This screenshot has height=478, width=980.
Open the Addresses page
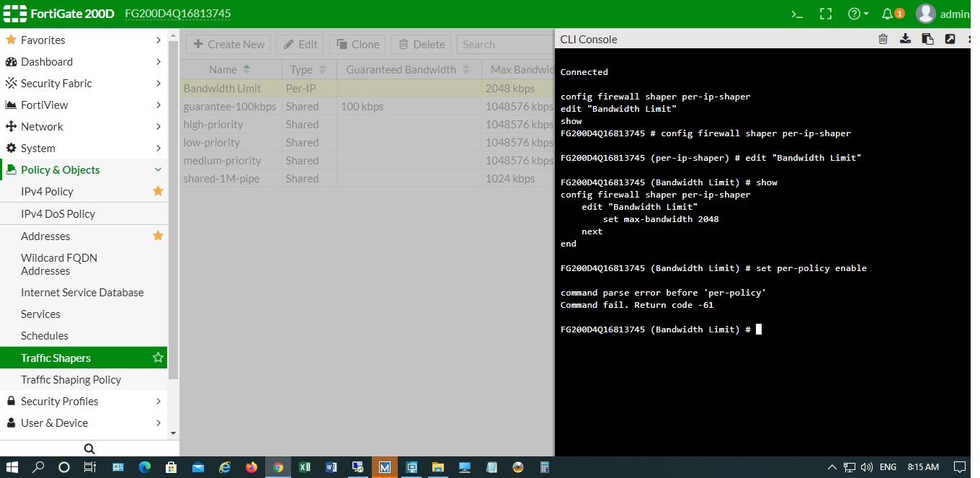[45, 236]
